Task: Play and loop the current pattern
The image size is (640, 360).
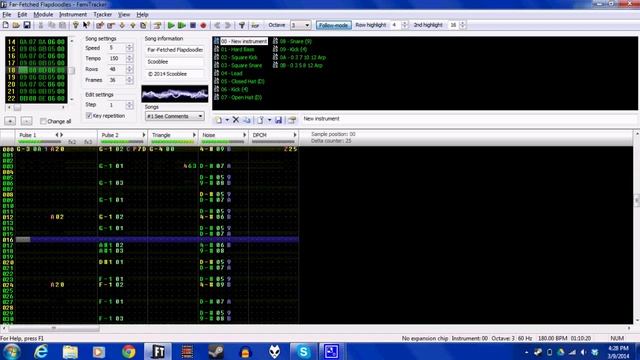Action: point(182,25)
